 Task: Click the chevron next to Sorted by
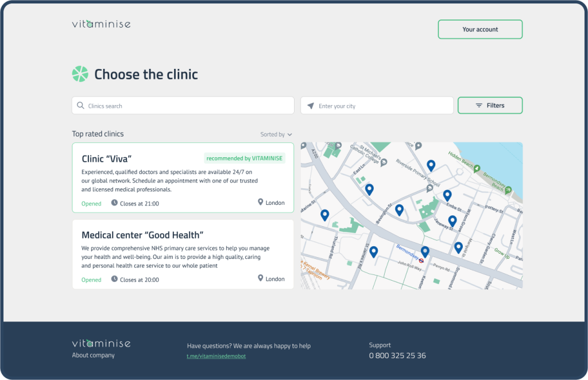(x=289, y=134)
